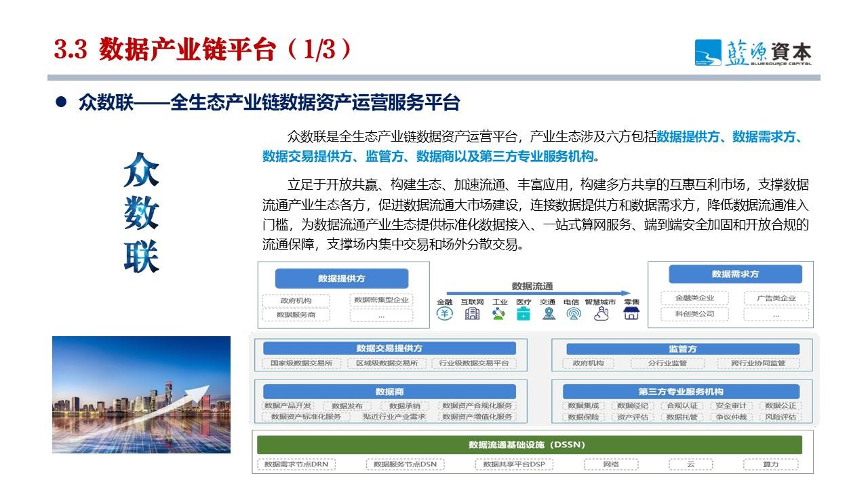Click the 算力 box

coord(770,464)
